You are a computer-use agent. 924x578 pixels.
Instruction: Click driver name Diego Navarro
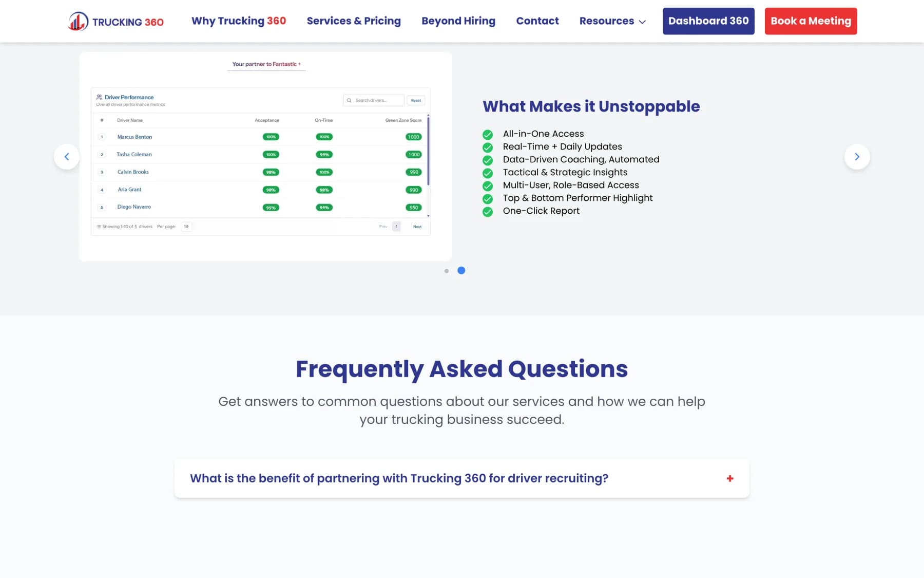coord(134,207)
